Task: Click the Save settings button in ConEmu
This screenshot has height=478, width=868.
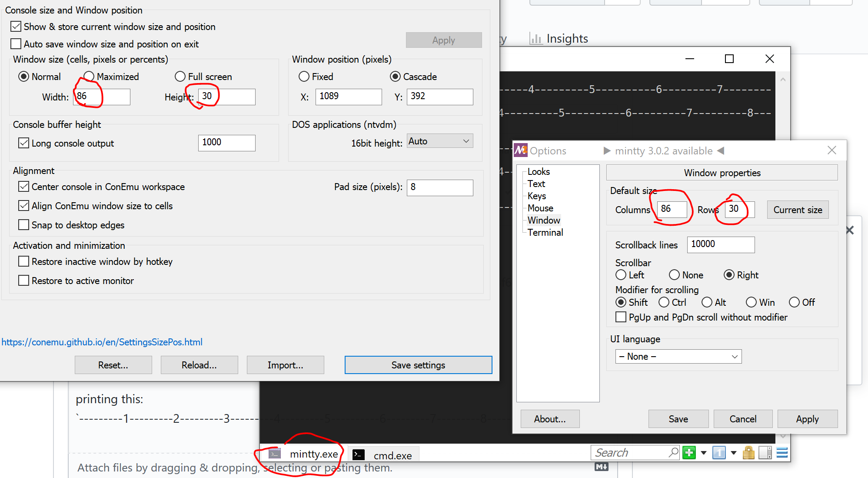Action: pos(418,365)
